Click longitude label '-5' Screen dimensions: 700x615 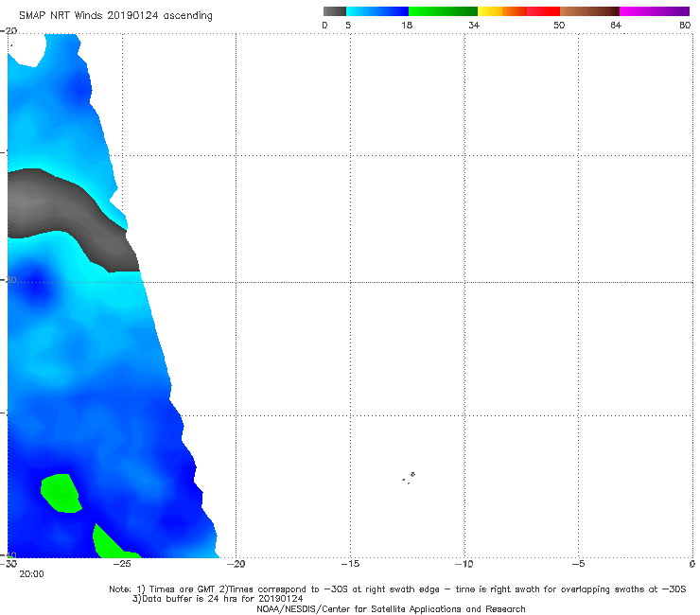click(579, 564)
